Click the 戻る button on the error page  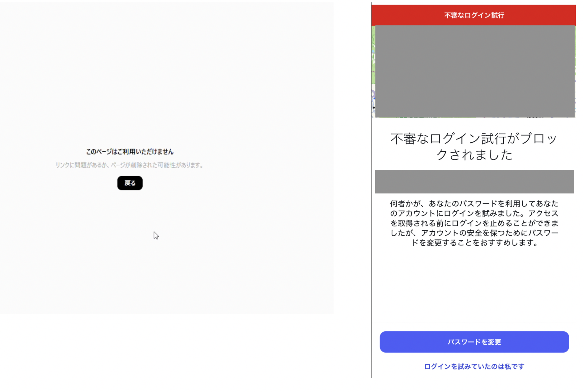tap(130, 183)
